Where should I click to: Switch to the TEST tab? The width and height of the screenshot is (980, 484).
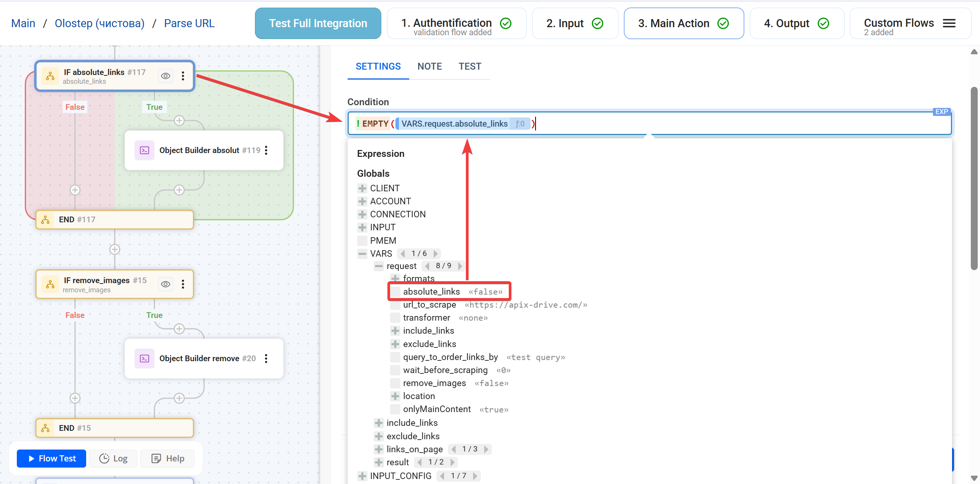point(470,66)
